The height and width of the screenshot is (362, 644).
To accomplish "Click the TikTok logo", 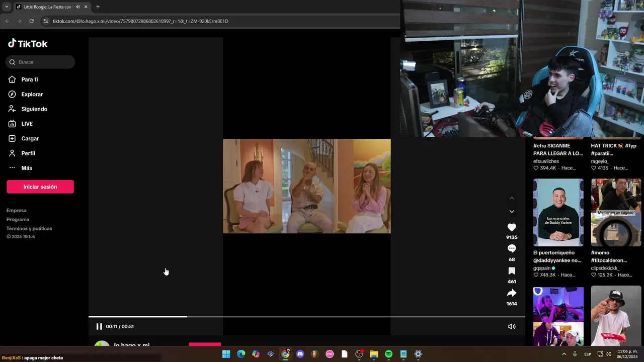I will (x=28, y=44).
